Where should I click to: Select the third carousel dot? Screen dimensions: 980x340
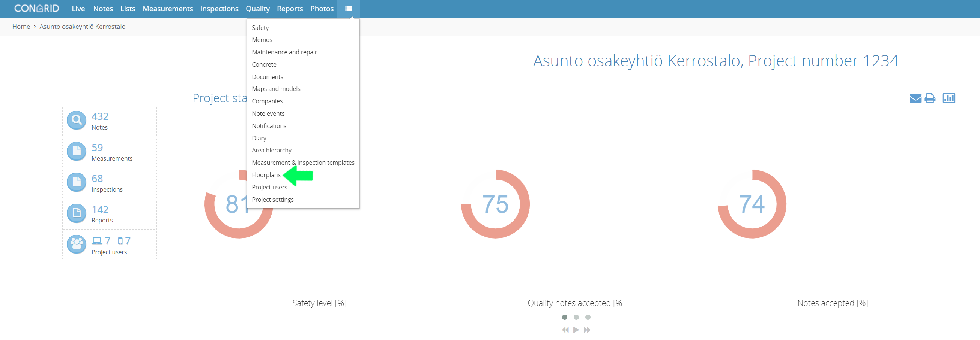click(588, 317)
